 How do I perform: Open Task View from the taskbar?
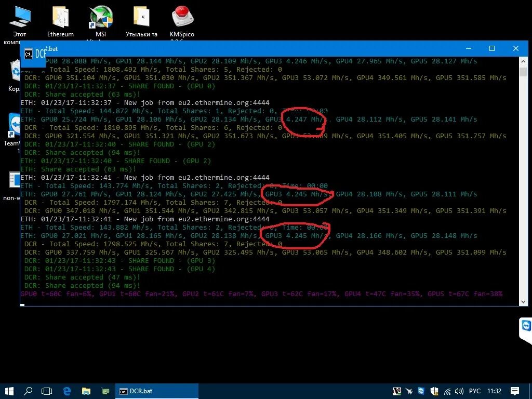coord(47,391)
